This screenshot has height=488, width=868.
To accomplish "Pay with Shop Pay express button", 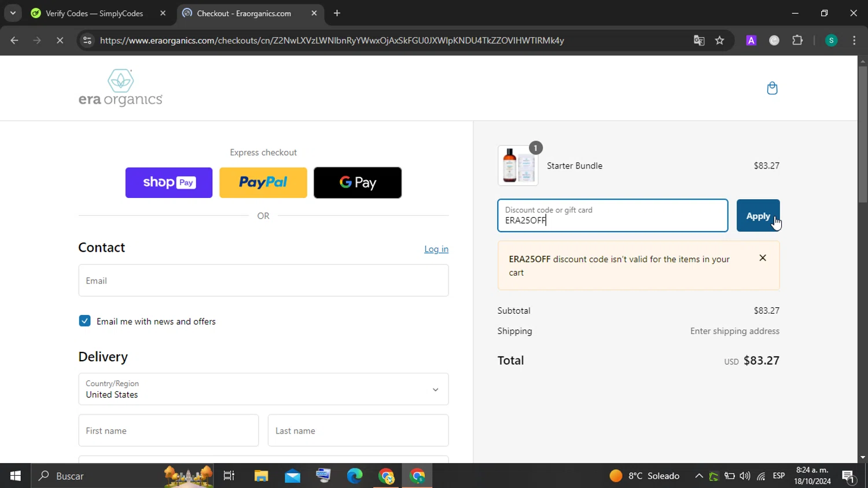I will tap(169, 183).
